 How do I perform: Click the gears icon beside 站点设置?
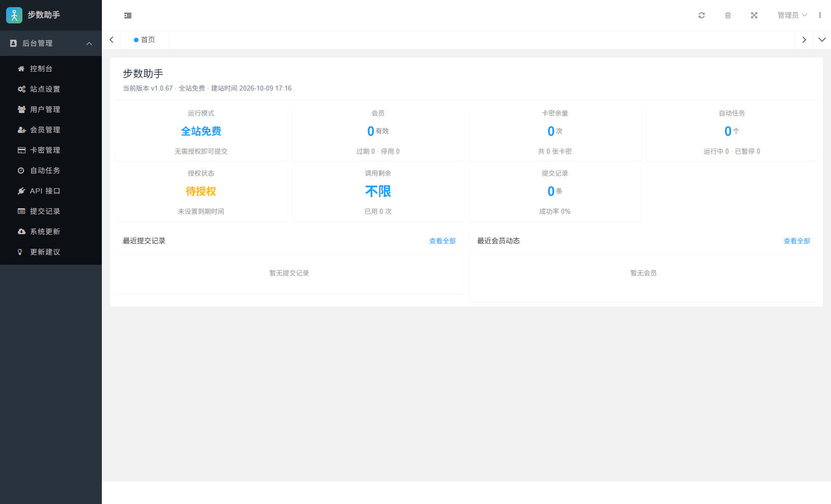[x=21, y=89]
